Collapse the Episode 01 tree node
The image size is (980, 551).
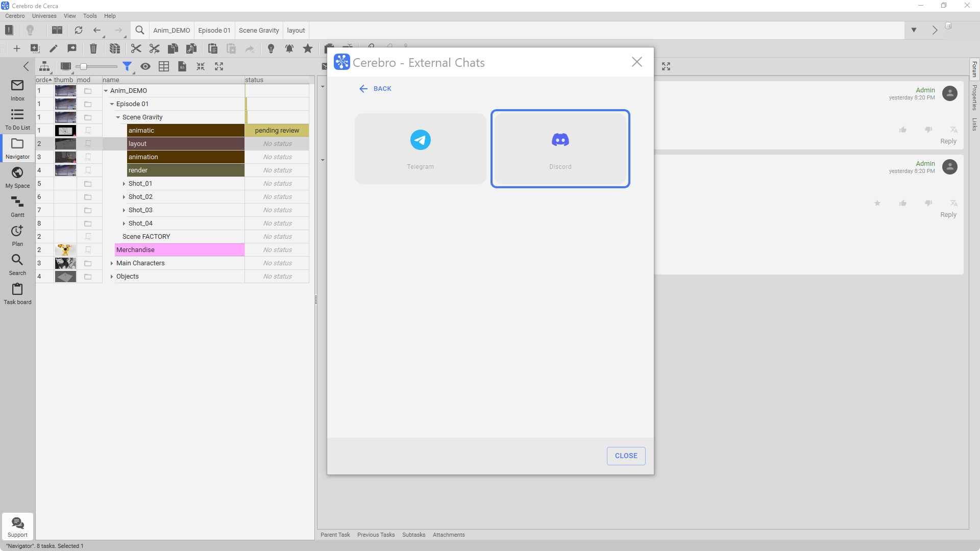click(112, 104)
